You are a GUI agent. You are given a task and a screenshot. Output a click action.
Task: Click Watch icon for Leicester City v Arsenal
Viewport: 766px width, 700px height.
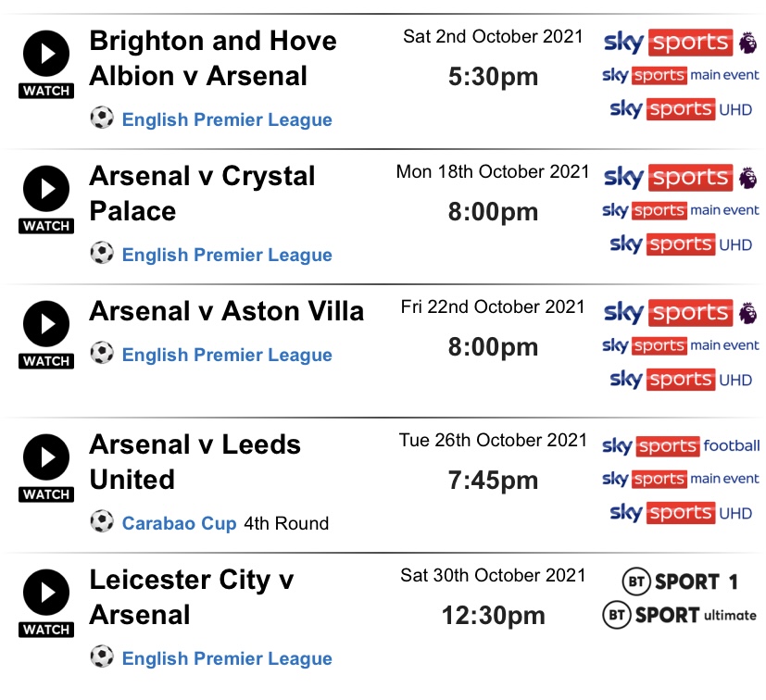(46, 604)
